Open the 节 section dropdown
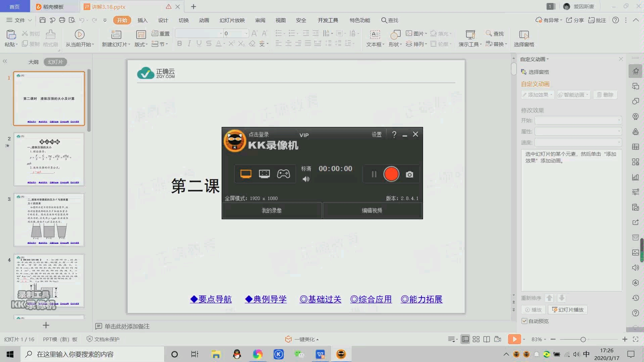The width and height of the screenshot is (644, 362). (x=159, y=44)
